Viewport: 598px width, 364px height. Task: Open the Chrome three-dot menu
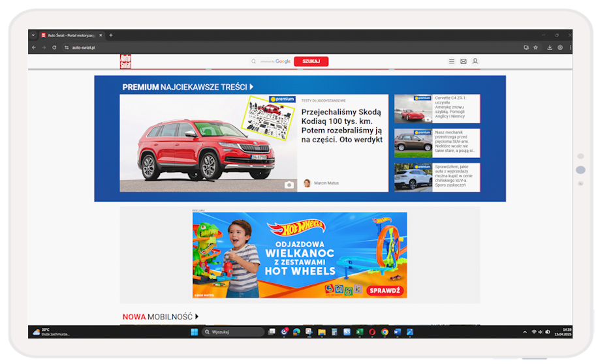pyautogui.click(x=570, y=48)
